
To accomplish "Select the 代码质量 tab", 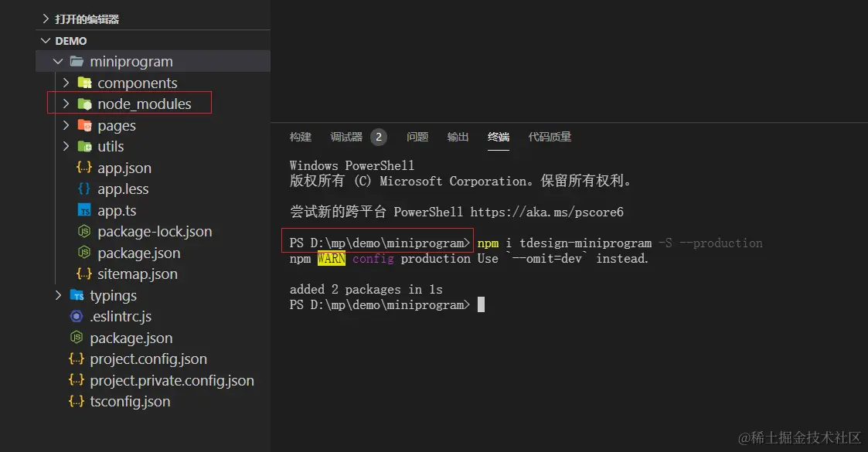I will coord(550,137).
